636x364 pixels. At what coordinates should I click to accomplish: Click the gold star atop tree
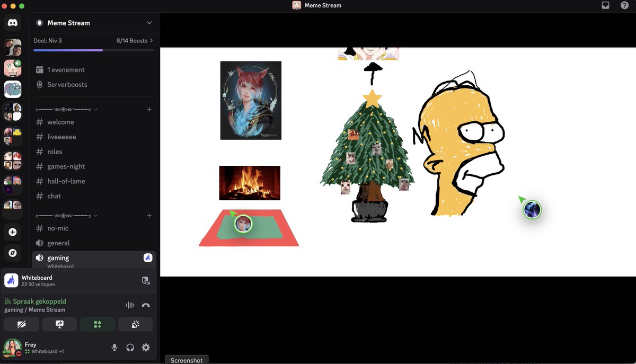point(373,99)
